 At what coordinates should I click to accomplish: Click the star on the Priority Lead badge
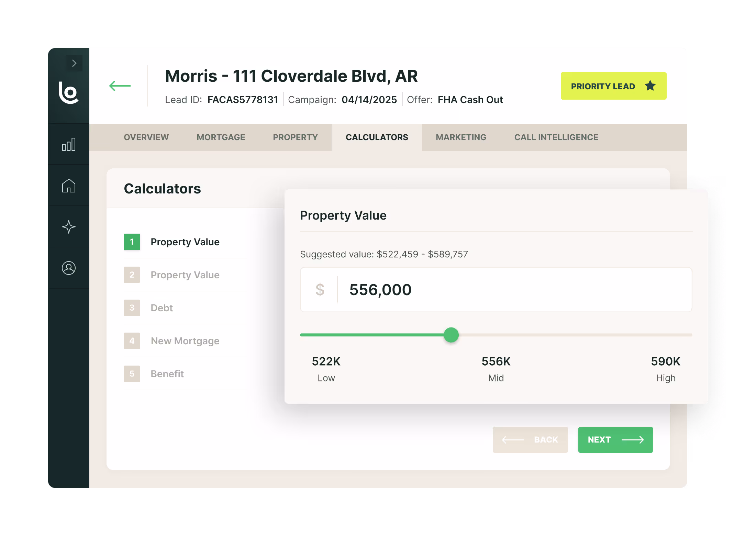click(650, 86)
